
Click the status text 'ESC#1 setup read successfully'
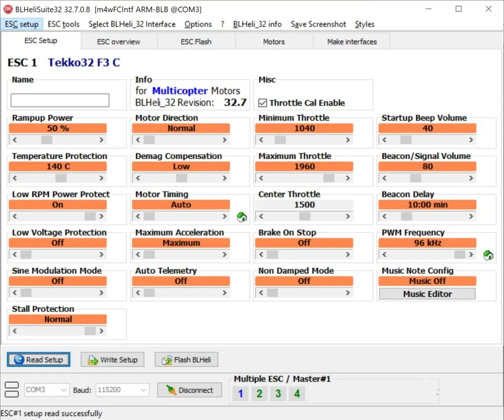click(x=51, y=413)
